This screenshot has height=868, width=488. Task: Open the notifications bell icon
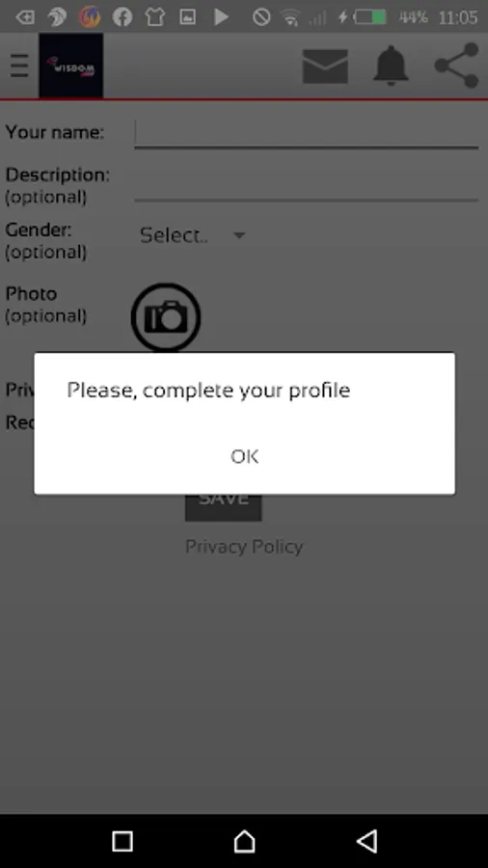[x=391, y=66]
